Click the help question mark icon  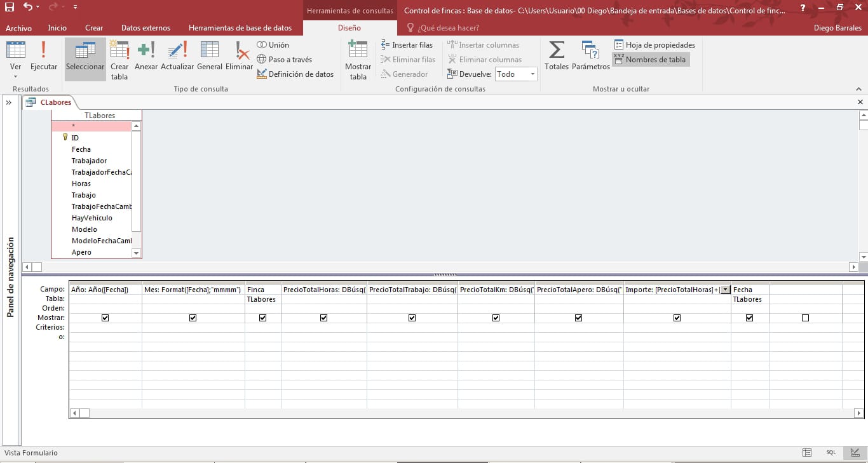point(803,8)
